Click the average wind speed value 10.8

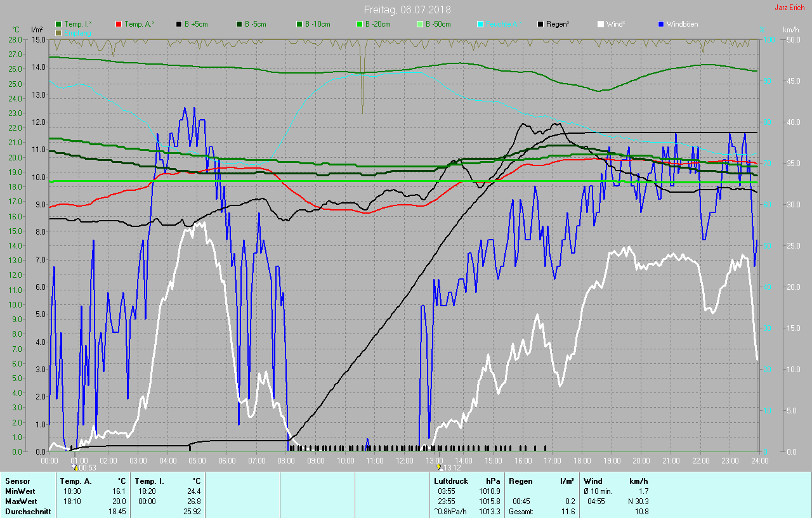click(641, 512)
